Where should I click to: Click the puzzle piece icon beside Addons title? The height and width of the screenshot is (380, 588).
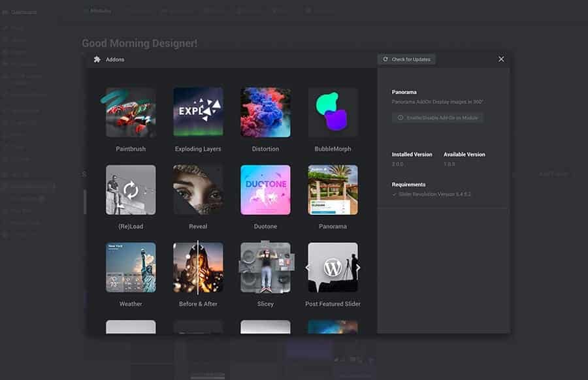point(97,59)
